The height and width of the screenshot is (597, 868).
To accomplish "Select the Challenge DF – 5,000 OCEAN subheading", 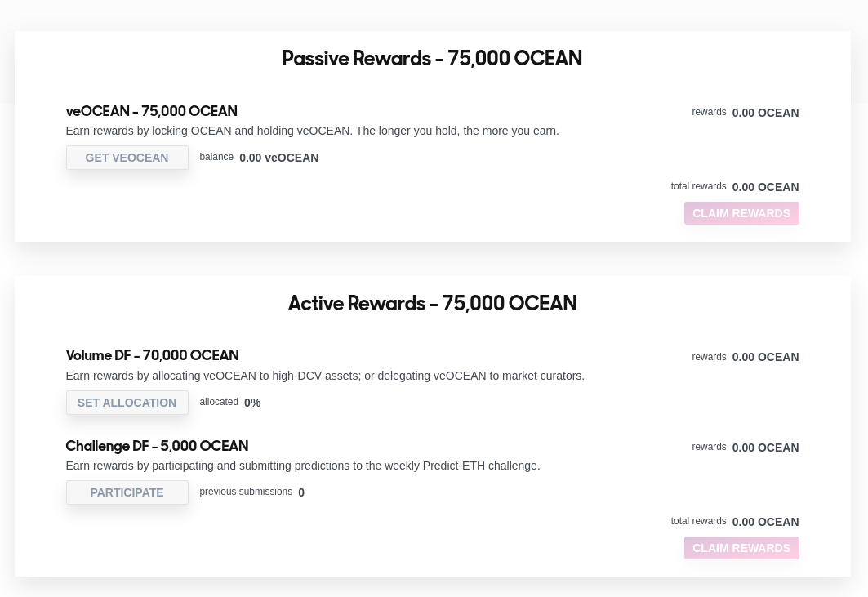I will [x=158, y=446].
